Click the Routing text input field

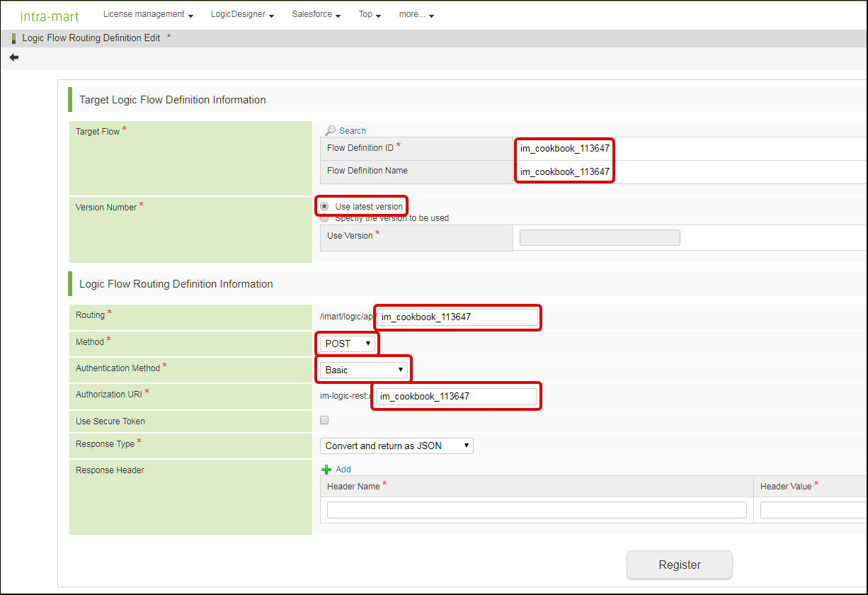coord(457,317)
